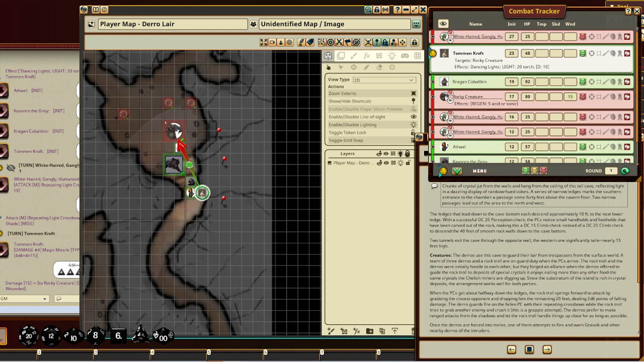This screenshot has height=362, width=644.
Task: Select the quill drawing tool on map toolbar
Action: (301, 42)
